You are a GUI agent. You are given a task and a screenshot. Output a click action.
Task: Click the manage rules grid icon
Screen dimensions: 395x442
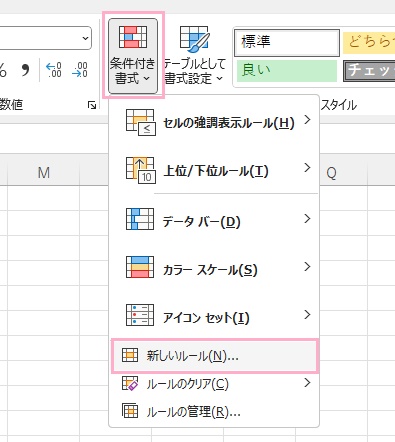130,411
